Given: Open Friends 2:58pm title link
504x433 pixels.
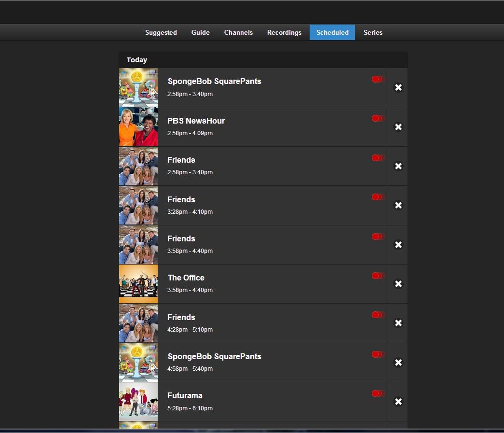Looking at the screenshot, I should [181, 160].
